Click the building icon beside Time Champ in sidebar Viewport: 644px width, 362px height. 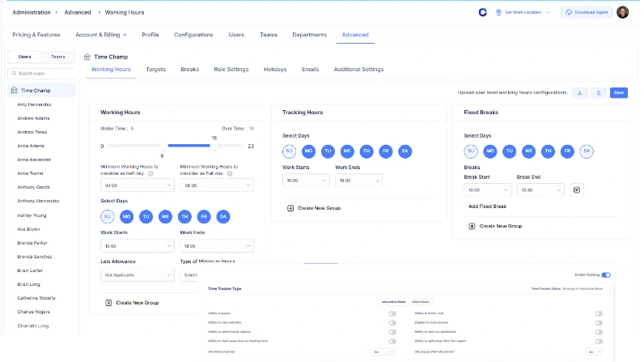[x=15, y=90]
